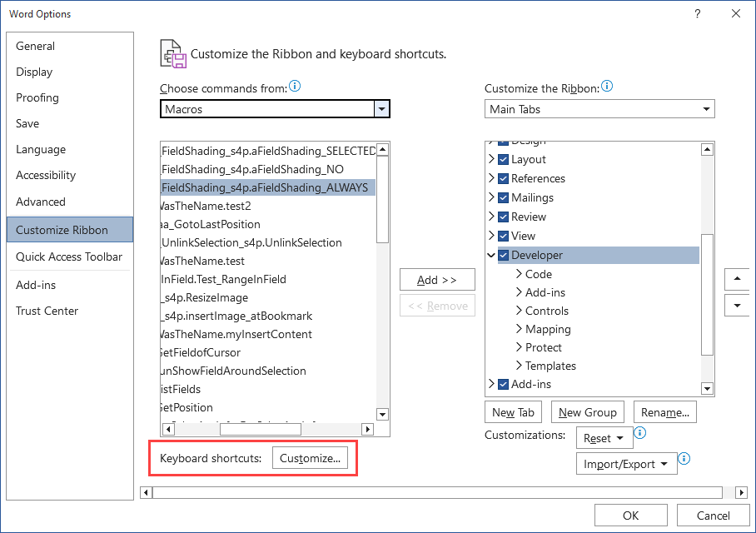Image resolution: width=756 pixels, height=533 pixels.
Task: Click info icon next to Reset button
Action: point(639,433)
